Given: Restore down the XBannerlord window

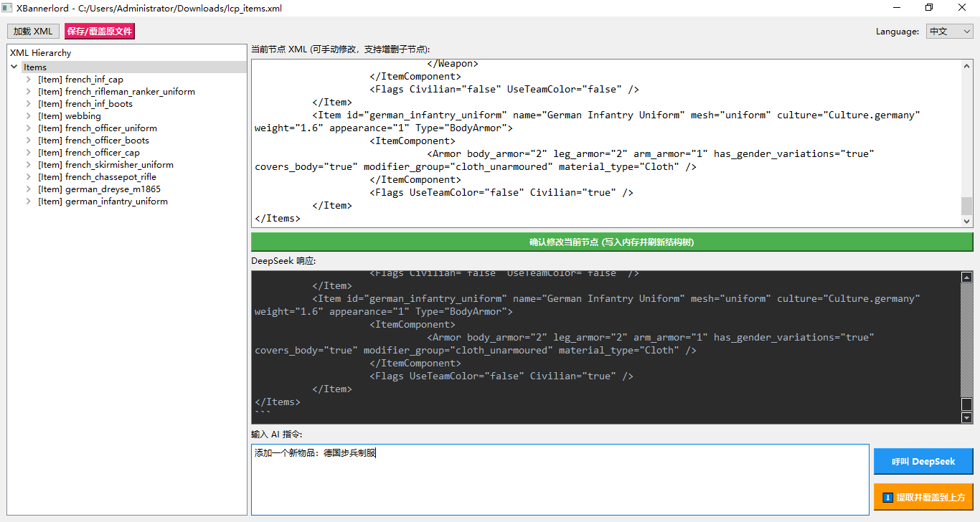Looking at the screenshot, I should 930,7.
